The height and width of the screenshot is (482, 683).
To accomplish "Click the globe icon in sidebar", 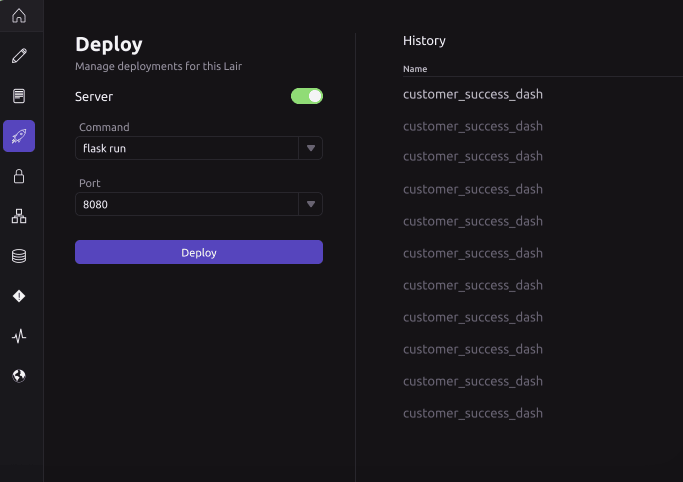I will tap(19, 376).
